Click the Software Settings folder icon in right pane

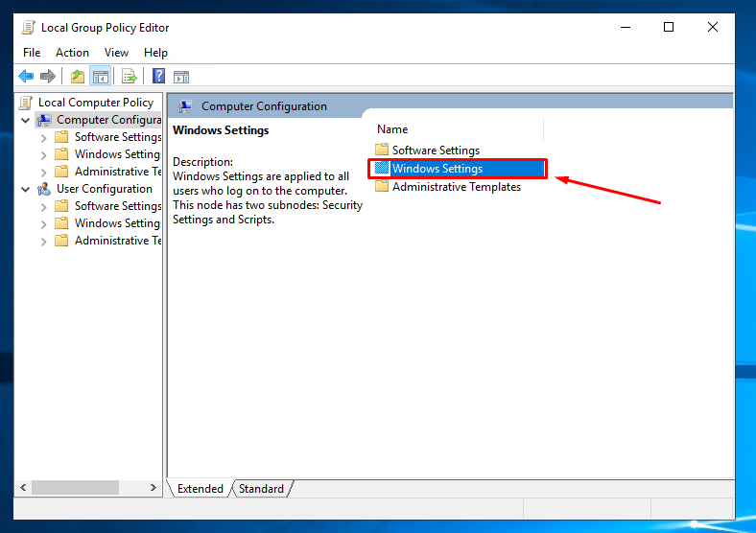pos(382,150)
